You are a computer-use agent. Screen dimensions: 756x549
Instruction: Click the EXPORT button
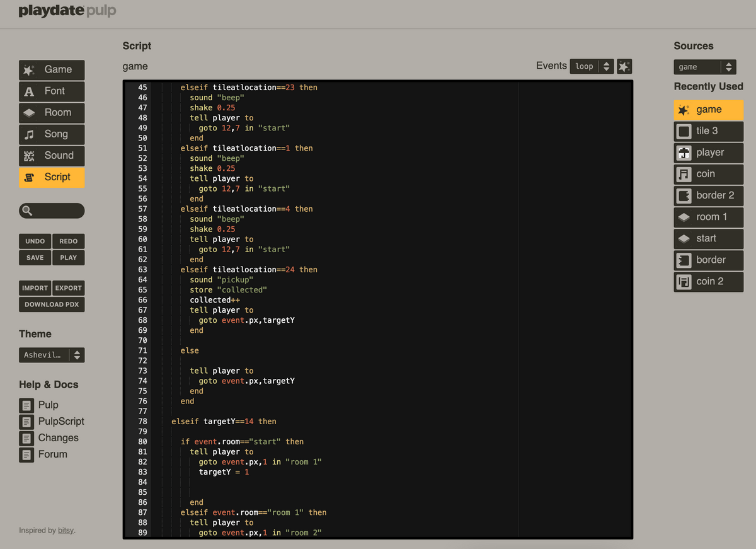tap(68, 288)
